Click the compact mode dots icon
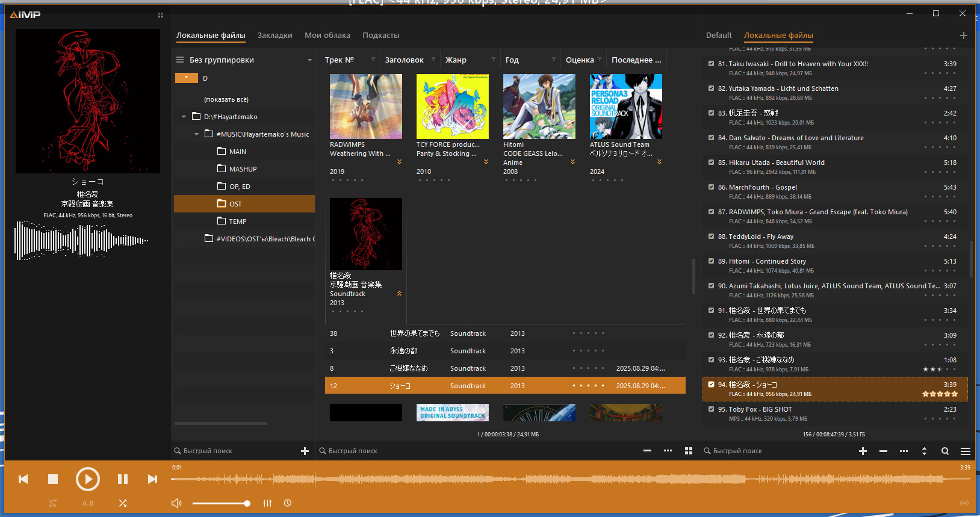Image resolution: width=980 pixels, height=517 pixels. pos(161,15)
